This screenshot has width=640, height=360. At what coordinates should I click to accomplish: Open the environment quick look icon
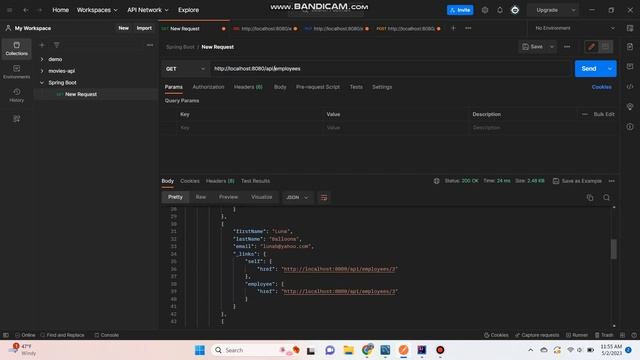(x=630, y=28)
